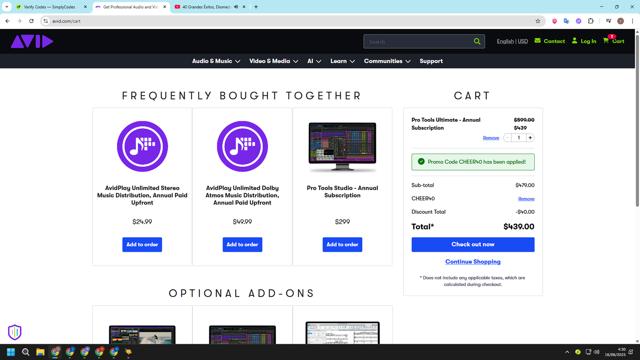Remove the CHEER40 promo code
The width and height of the screenshot is (640, 360).
pyautogui.click(x=526, y=199)
